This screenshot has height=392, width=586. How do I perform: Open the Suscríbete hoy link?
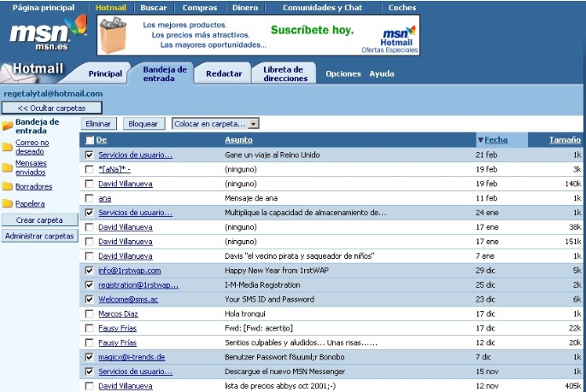[x=311, y=30]
